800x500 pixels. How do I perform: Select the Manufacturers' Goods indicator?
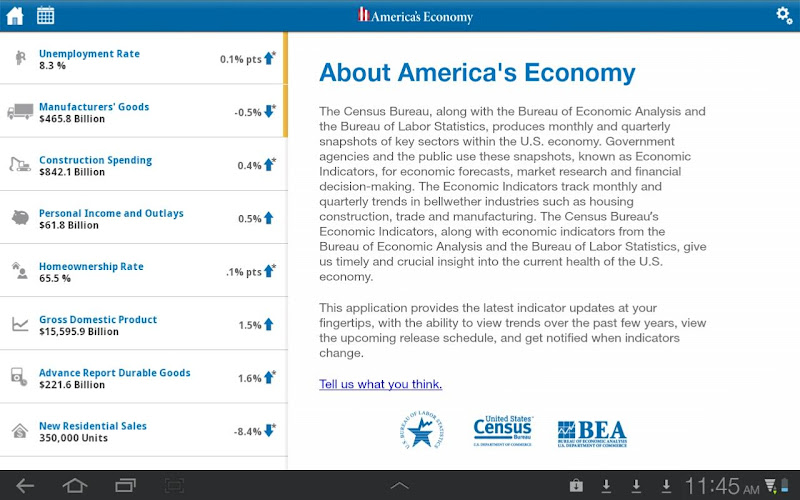[x=143, y=111]
